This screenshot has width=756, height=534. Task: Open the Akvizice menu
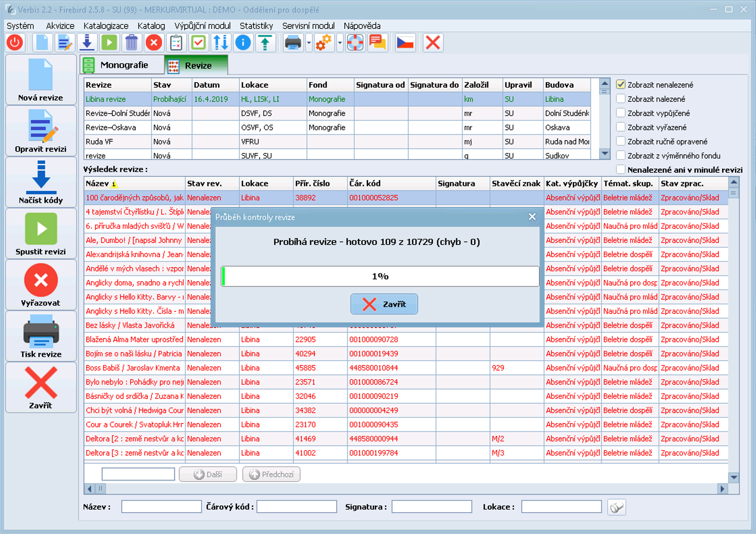pyautogui.click(x=60, y=26)
